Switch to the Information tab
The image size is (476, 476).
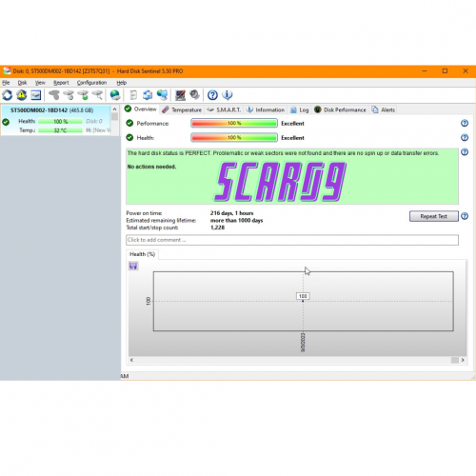click(266, 109)
